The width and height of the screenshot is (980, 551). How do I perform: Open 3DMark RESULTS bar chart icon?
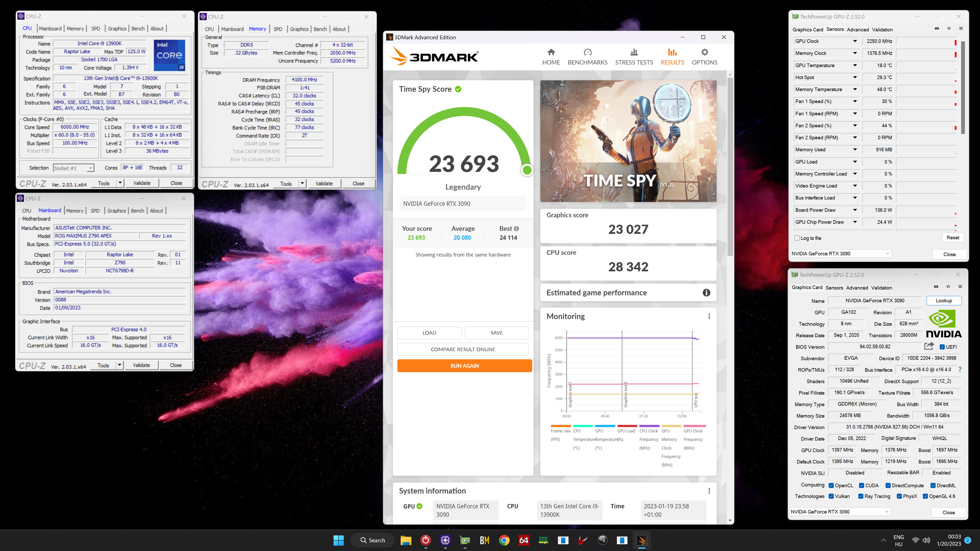click(x=672, y=52)
